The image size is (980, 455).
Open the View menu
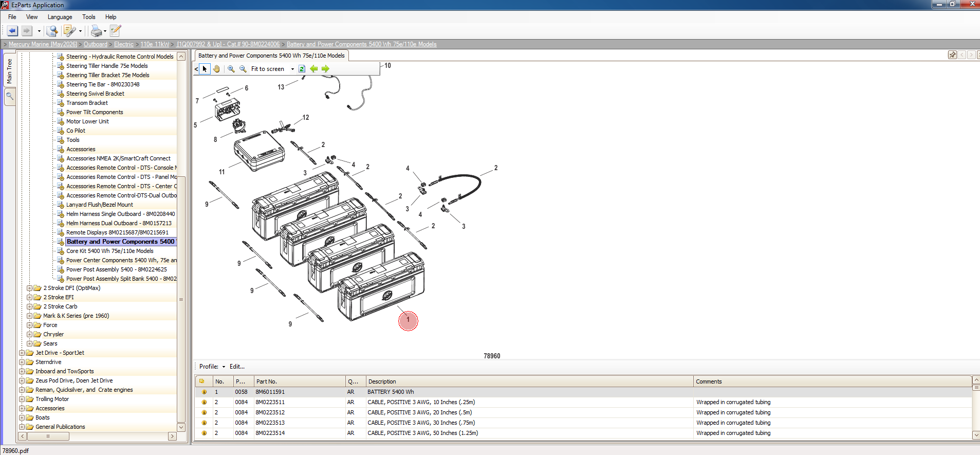(x=32, y=17)
